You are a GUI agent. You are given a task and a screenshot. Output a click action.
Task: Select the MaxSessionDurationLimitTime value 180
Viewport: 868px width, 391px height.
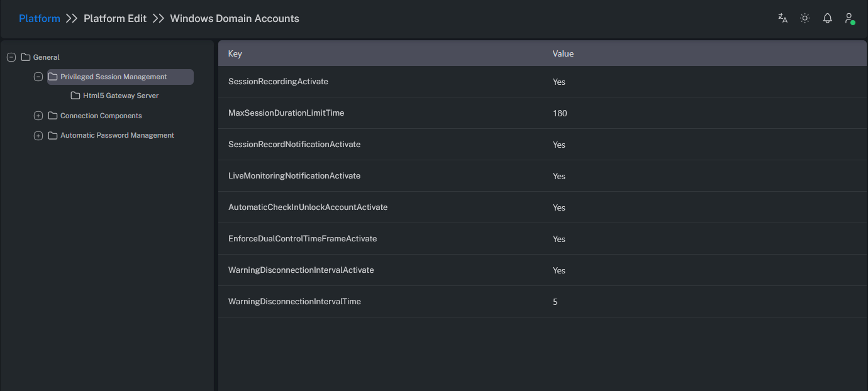[x=560, y=114]
